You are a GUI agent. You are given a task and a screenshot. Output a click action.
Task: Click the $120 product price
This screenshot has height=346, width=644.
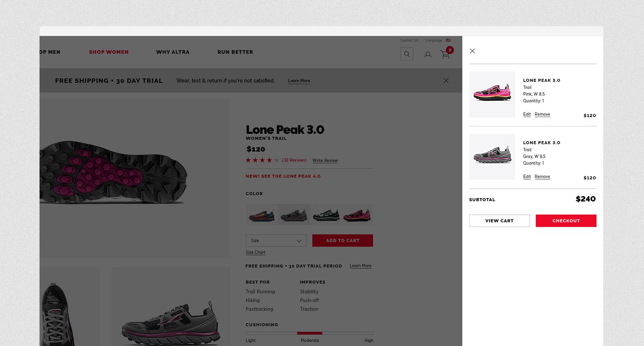point(256,149)
